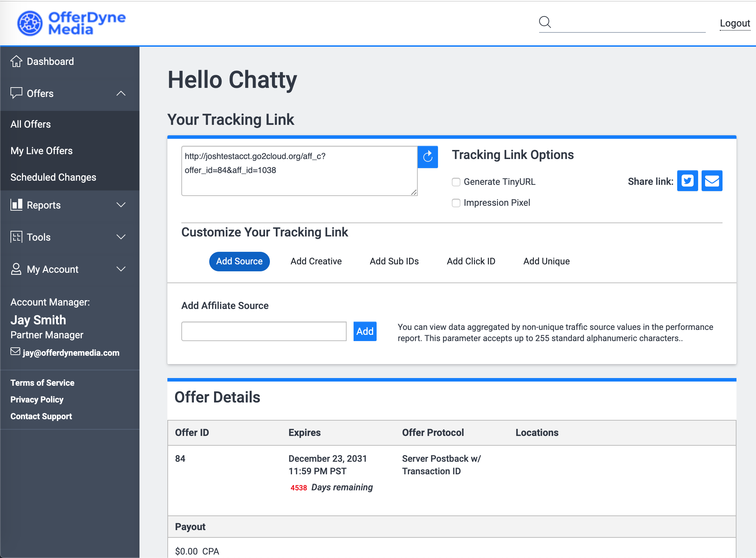Click the envelope icon beside jay's email
756x558 pixels.
pos(15,351)
